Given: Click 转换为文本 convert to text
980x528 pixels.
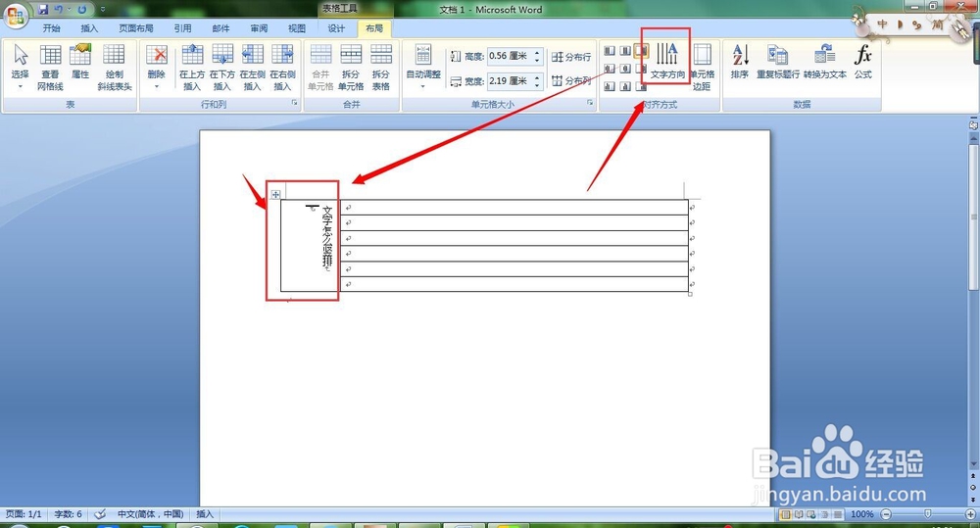Looking at the screenshot, I should (x=825, y=62).
